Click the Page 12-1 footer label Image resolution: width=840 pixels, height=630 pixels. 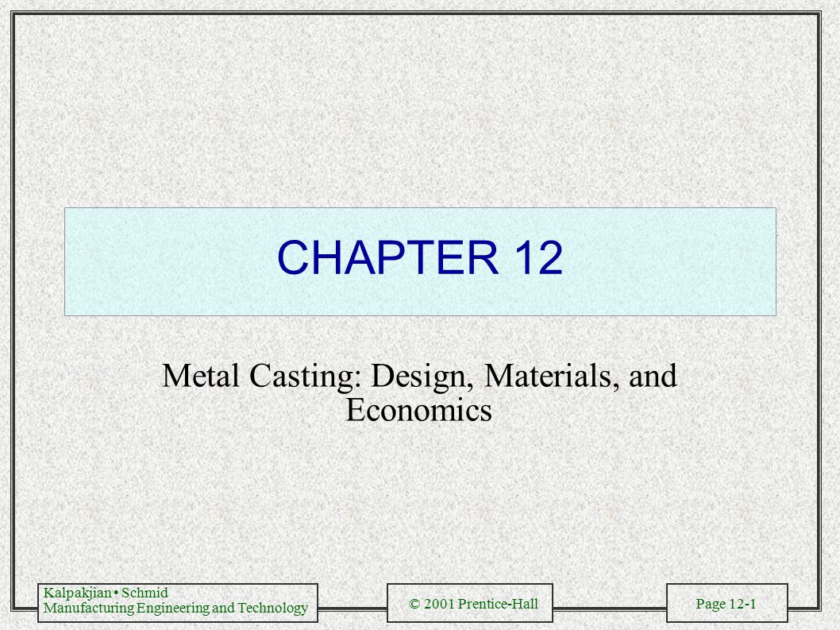click(x=726, y=604)
